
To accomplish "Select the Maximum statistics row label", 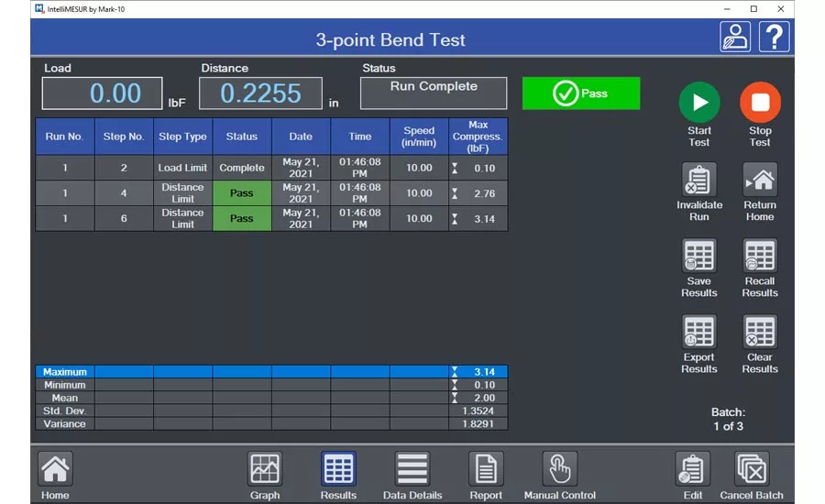I will coord(65,372).
